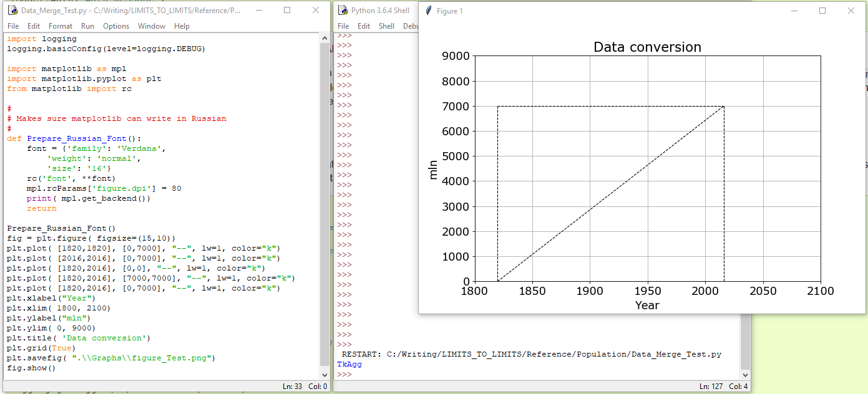Click the plt.grid(True) line

coord(42,348)
